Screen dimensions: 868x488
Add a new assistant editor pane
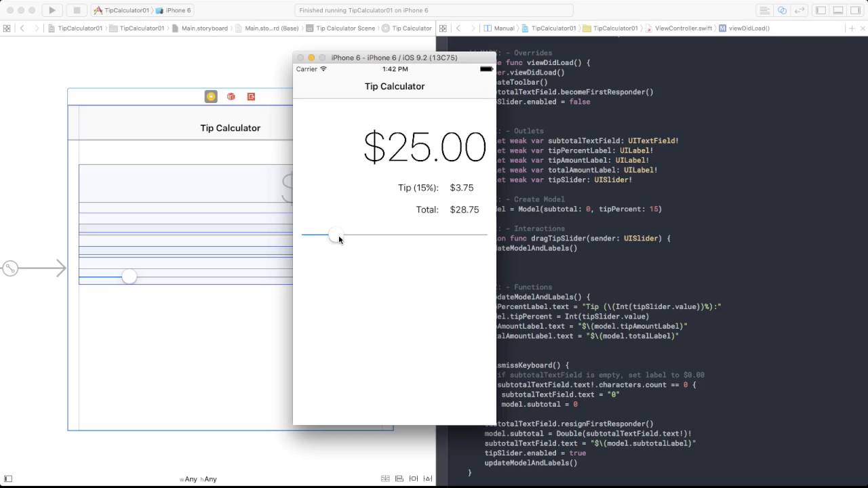point(852,28)
